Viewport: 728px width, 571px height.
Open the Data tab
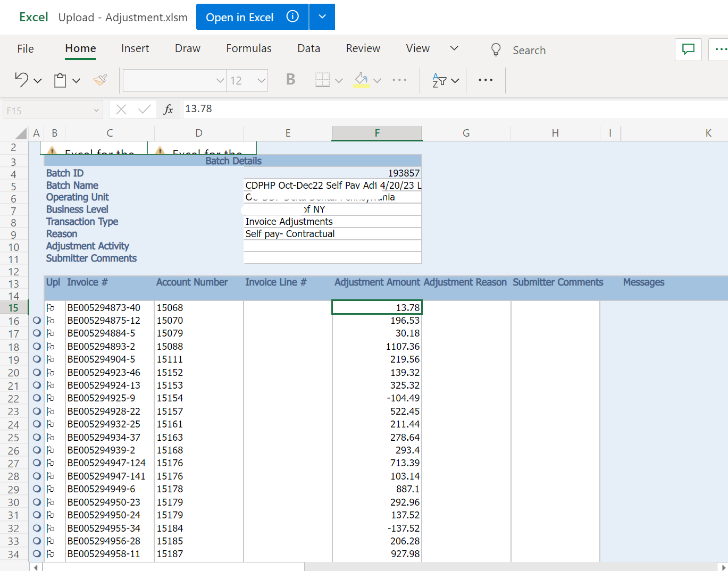click(x=309, y=48)
